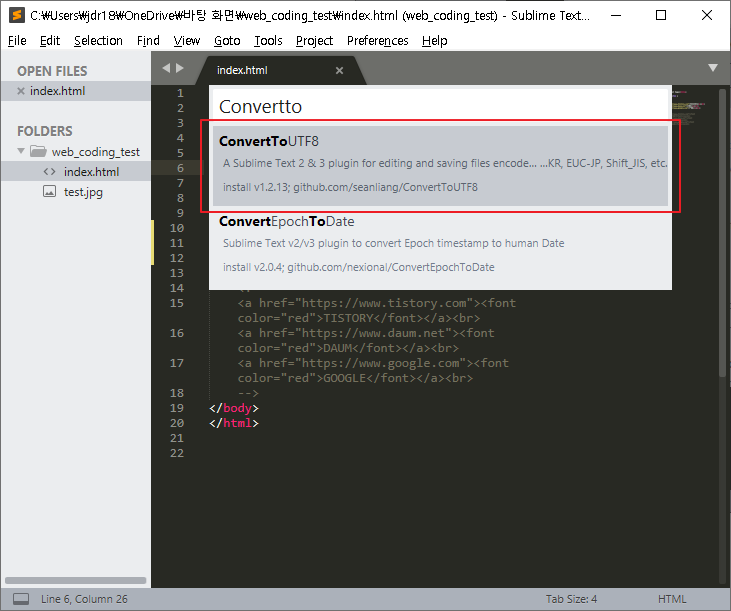Viewport: 731px width, 611px height.
Task: Click the editor vertical scrollbar
Action: [722, 233]
